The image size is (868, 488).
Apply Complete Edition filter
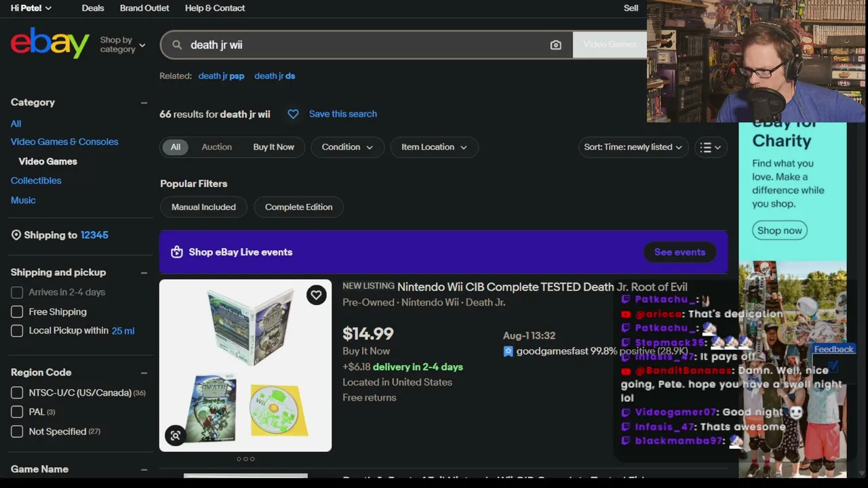pyautogui.click(x=298, y=207)
